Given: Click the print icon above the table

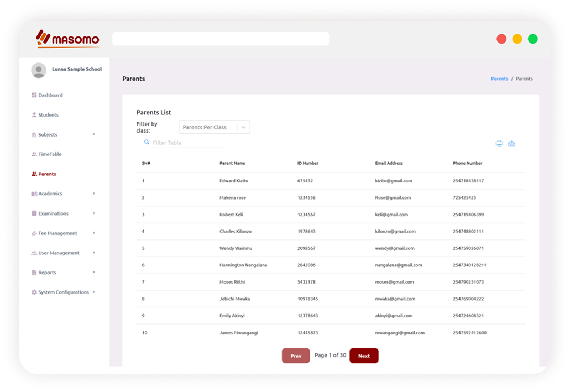Looking at the screenshot, I should pos(499,144).
